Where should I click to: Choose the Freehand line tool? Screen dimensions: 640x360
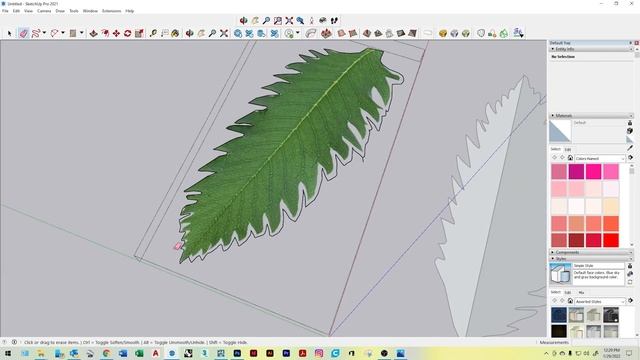coord(36,33)
